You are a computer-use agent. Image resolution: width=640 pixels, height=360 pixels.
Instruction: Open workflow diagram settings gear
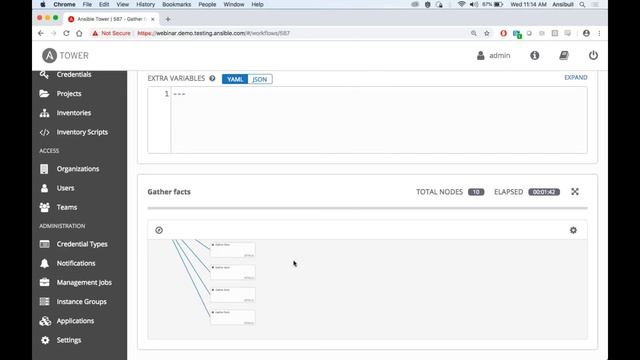[573, 230]
